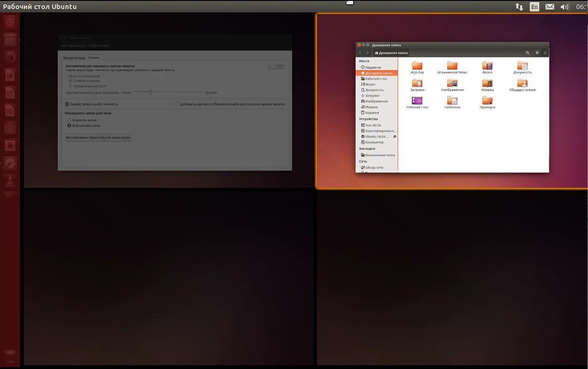Select В панели меню radio option
Image resolution: width=588 pixels, height=369 pixels.
click(x=82, y=120)
